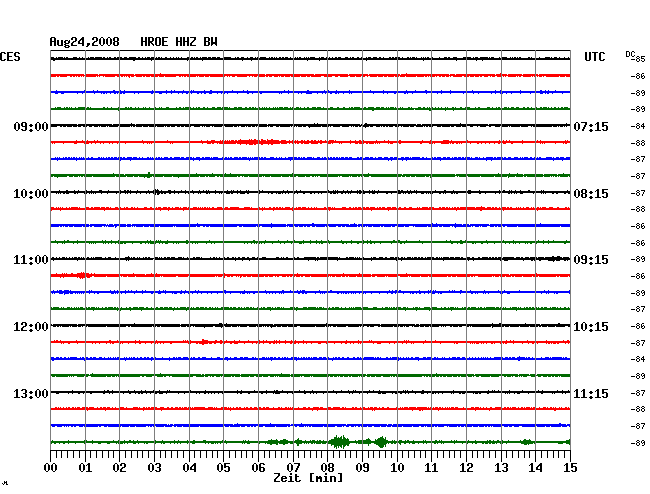Screen dimensions: 650x494
Task: Click the -89 DC value beside 09:15
Action: coord(638,259)
